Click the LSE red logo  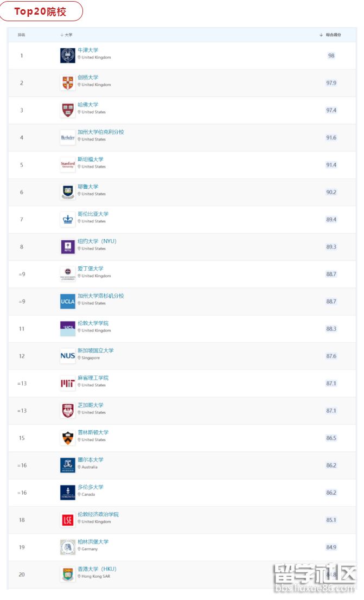68,520
